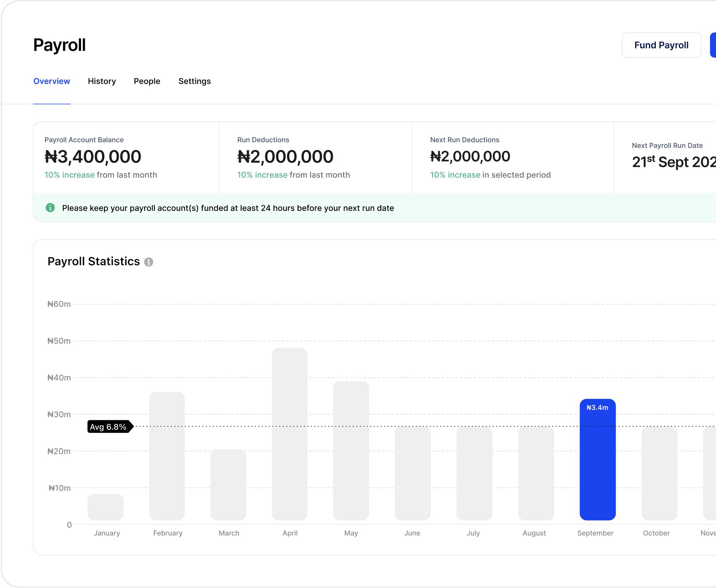Image resolution: width=716 pixels, height=588 pixels.
Task: Select the October bar in chart
Action: pyautogui.click(x=659, y=473)
